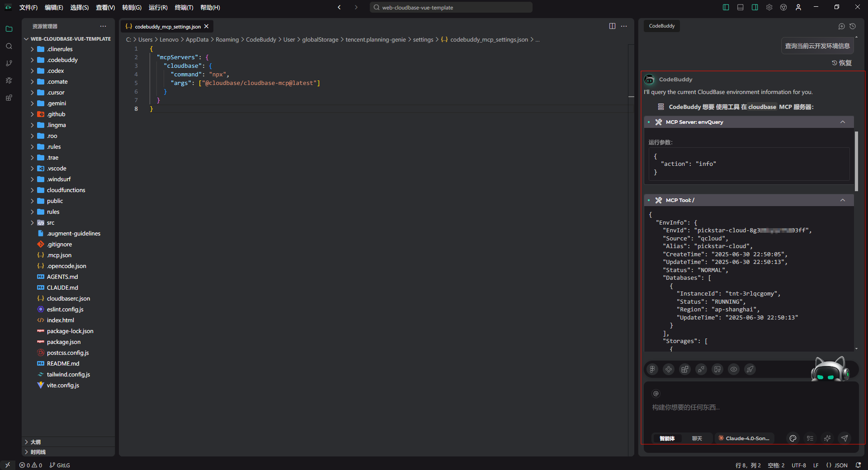868x470 pixels.
Task: Expand the src folder
Action: coord(69,223)
